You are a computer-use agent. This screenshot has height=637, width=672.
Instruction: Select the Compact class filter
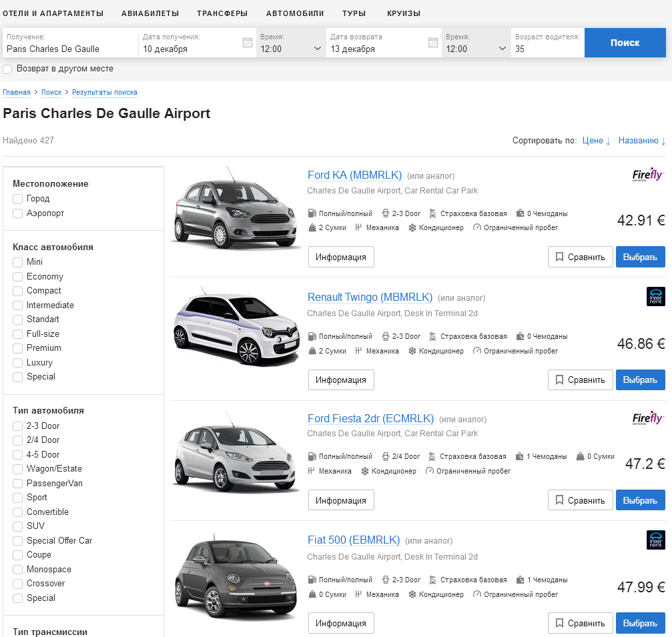coord(17,291)
